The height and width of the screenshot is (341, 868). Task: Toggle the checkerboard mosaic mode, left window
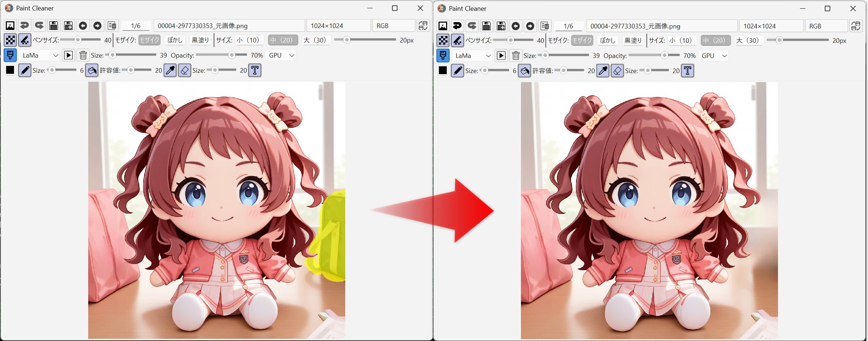coord(10,40)
